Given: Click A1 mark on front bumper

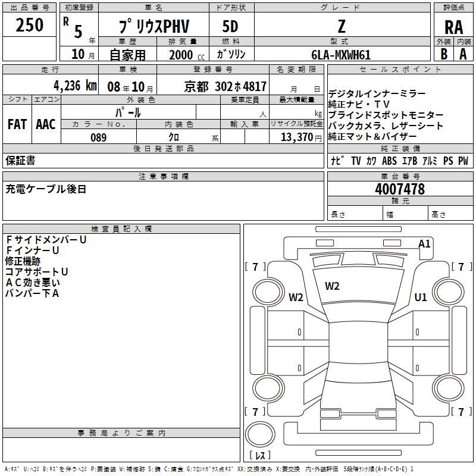Looking at the screenshot, I should [x=424, y=244].
